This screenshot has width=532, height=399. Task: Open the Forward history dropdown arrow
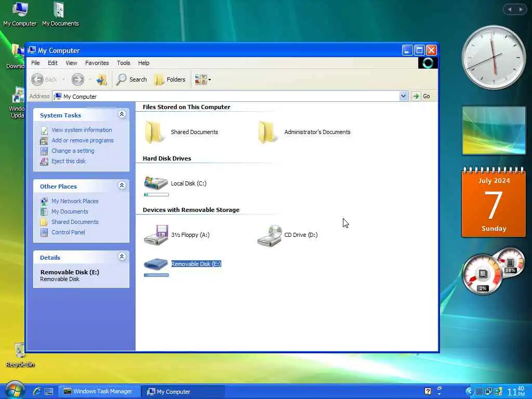[x=90, y=79]
